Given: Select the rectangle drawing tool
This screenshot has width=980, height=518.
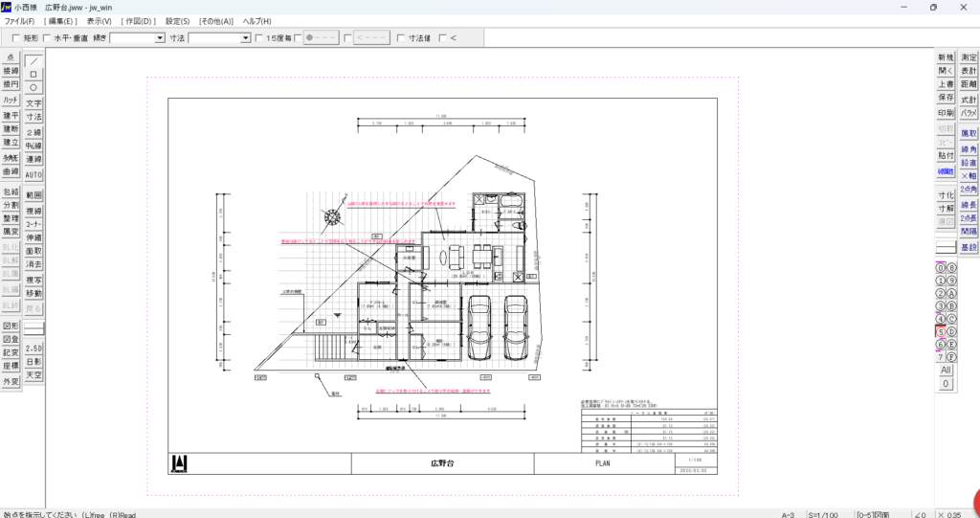Looking at the screenshot, I should coord(33,74).
